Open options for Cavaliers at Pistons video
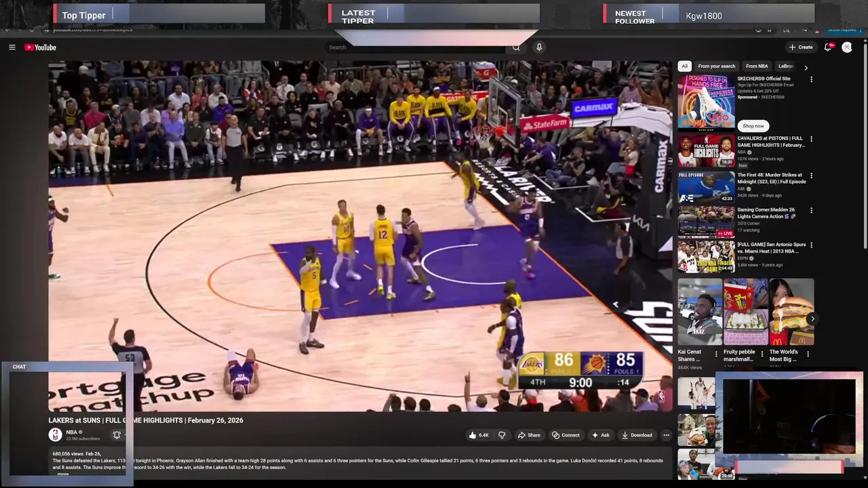Image resolution: width=868 pixels, height=488 pixels. coord(811,139)
